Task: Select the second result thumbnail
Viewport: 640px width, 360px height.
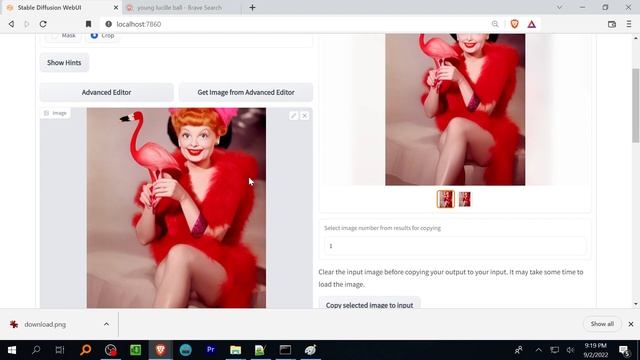Action: (464, 199)
